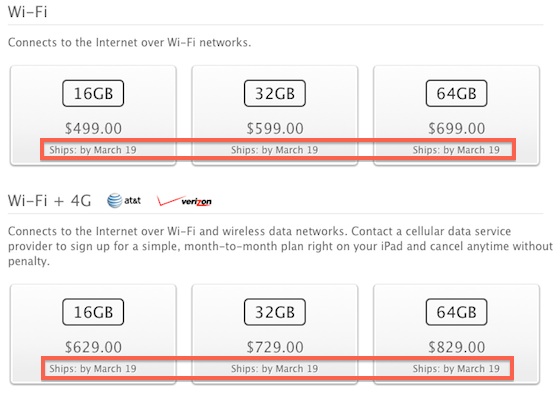This screenshot has width=560, height=395.
Task: Click ships date under $829.00 model
Action: [x=456, y=369]
